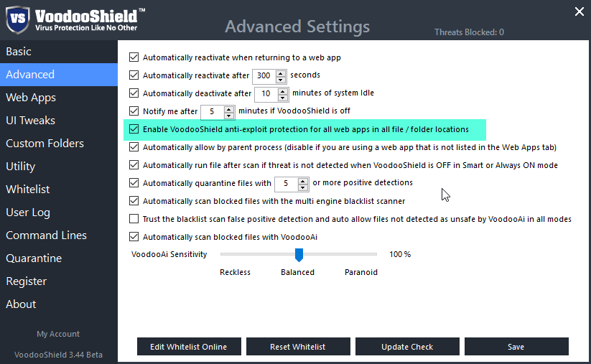Click the VoodooShield shield logo
This screenshot has height=364, width=591.
pyautogui.click(x=18, y=19)
